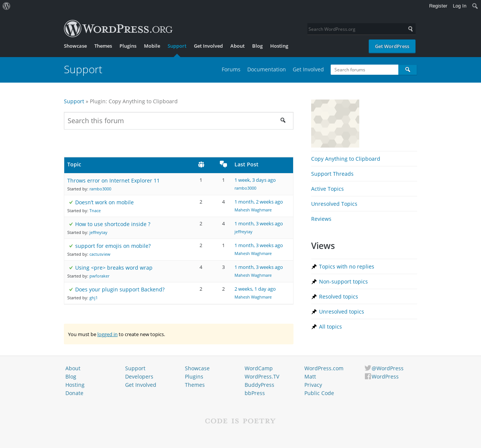The height and width of the screenshot is (448, 481).
Task: Click the WordPress admin bar logo icon
Action: point(6,6)
